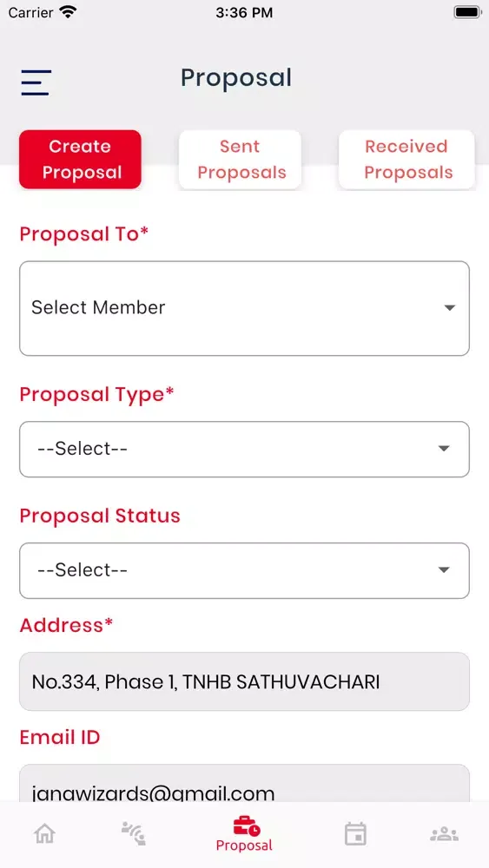Open the handshake icon in bottom navigation
Image resolution: width=489 pixels, height=868 pixels.
tap(134, 833)
